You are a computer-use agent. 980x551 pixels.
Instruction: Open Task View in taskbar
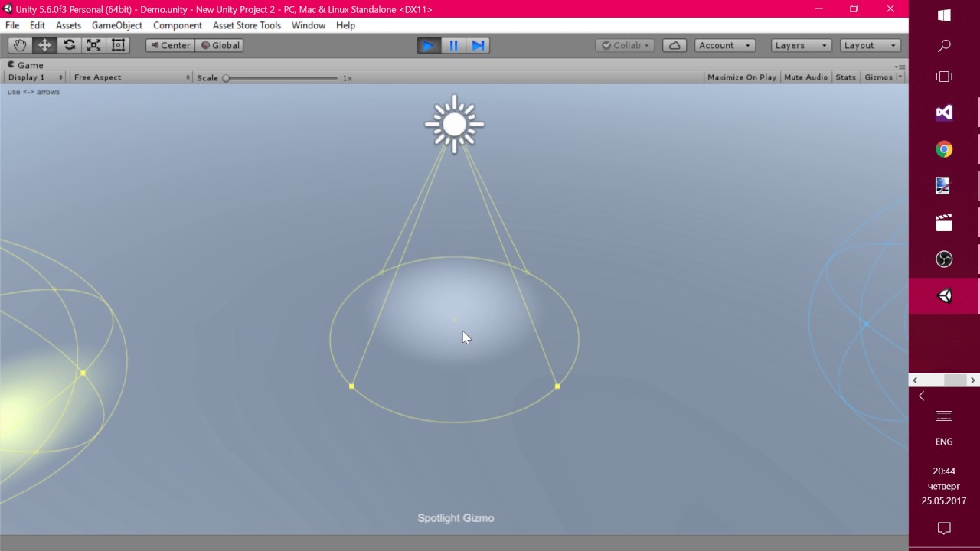pyautogui.click(x=944, y=77)
